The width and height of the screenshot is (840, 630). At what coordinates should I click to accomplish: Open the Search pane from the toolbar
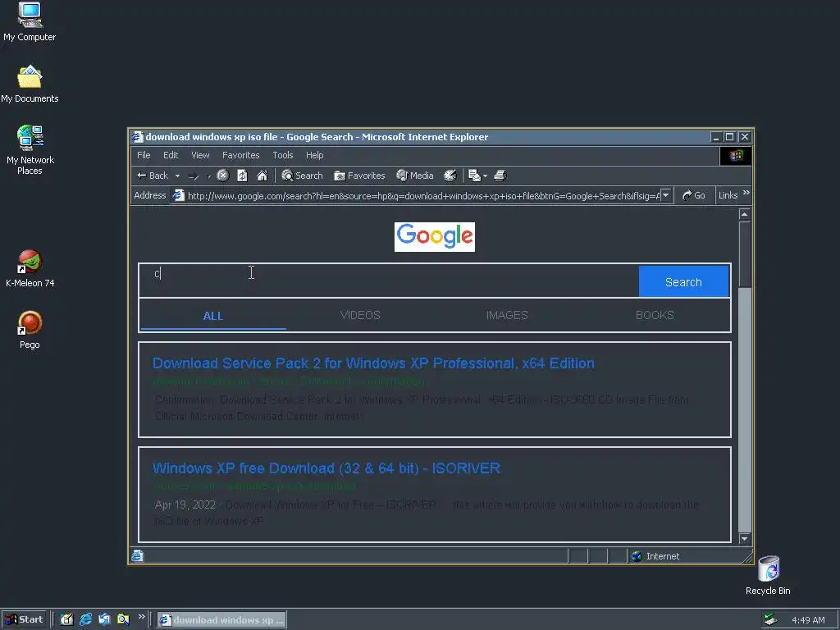tap(302, 176)
